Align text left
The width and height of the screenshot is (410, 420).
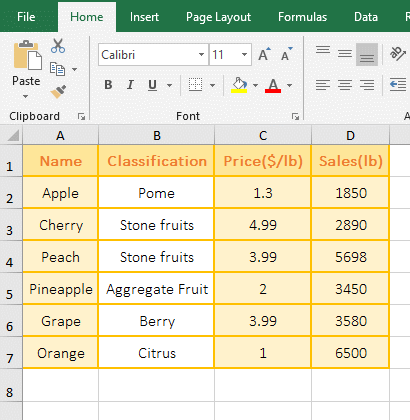click(323, 85)
